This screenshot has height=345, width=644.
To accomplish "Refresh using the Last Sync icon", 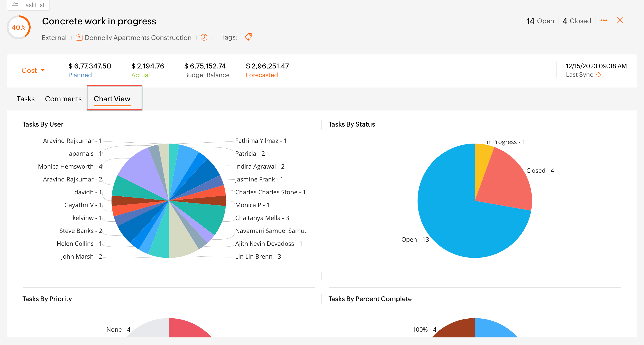I will click(598, 74).
